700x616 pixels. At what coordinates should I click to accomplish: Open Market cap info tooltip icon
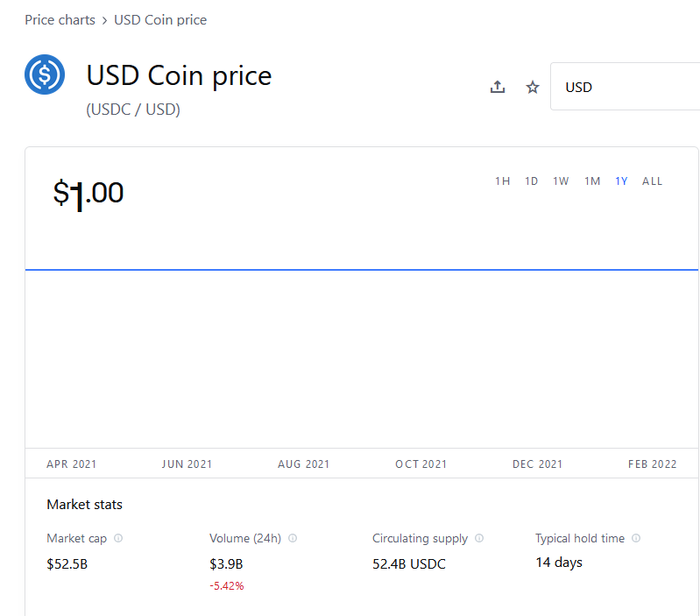pos(118,538)
